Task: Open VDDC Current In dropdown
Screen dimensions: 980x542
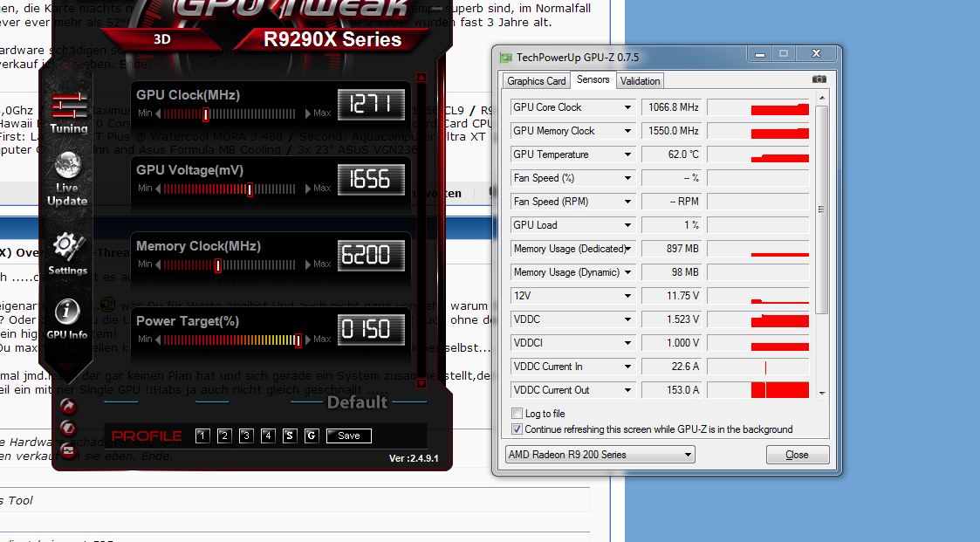Action: [x=627, y=367]
